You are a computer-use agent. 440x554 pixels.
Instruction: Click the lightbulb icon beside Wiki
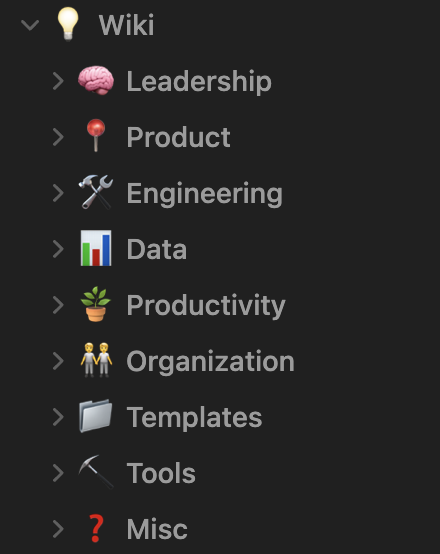coord(68,24)
